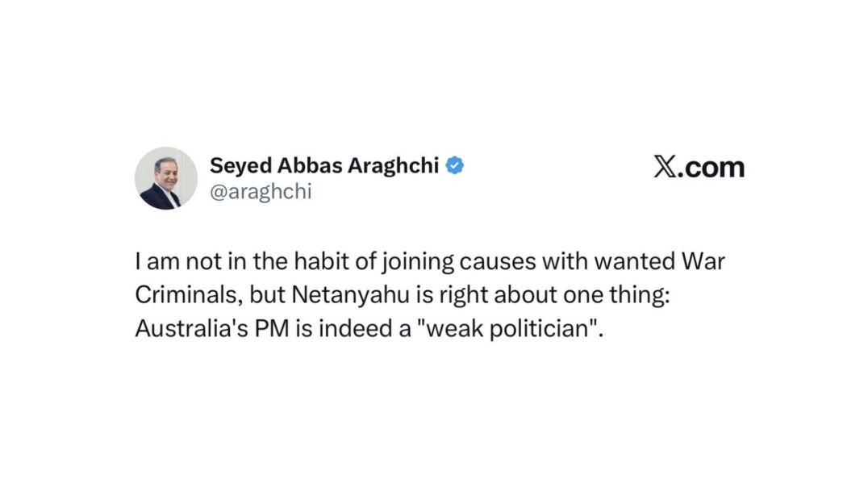
Task: Open the @araghchi handle link
Action: [261, 191]
